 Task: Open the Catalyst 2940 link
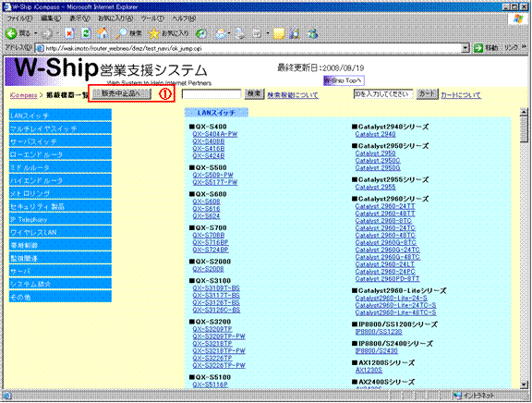pyautogui.click(x=375, y=134)
